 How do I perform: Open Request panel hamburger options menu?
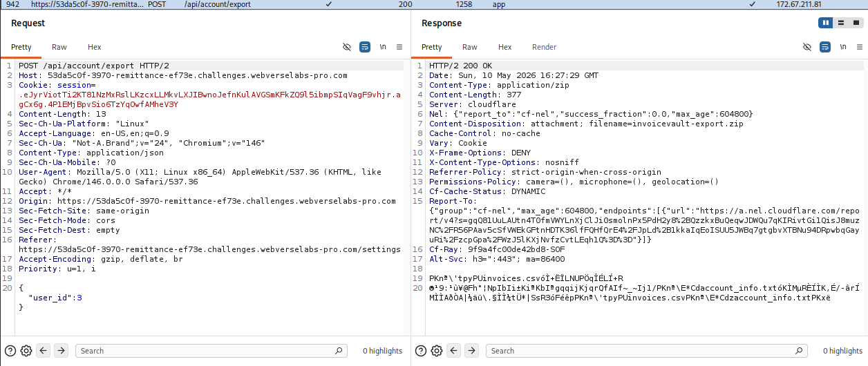point(399,47)
